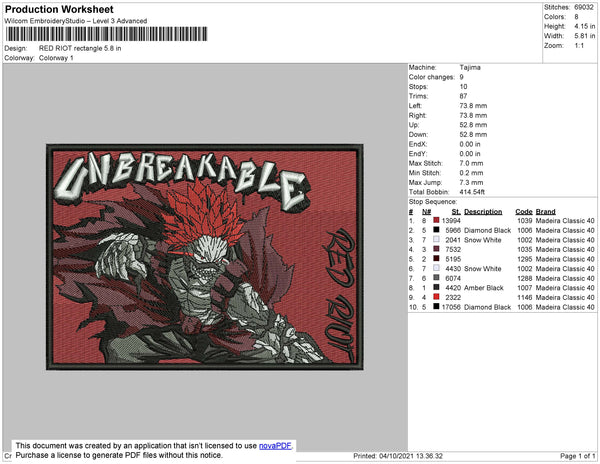The image size is (600, 464).
Task: Click bright red swatch for stop 9 (code 1146)
Action: (x=436, y=297)
